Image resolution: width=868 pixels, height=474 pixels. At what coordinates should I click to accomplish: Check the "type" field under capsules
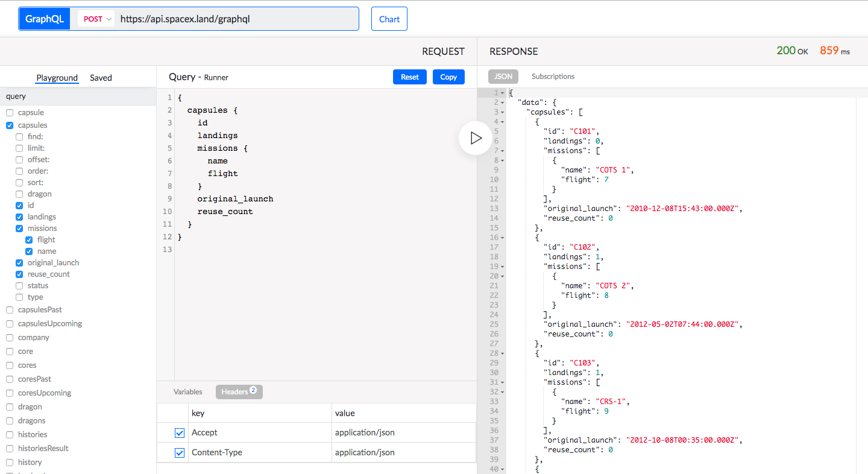(19, 297)
